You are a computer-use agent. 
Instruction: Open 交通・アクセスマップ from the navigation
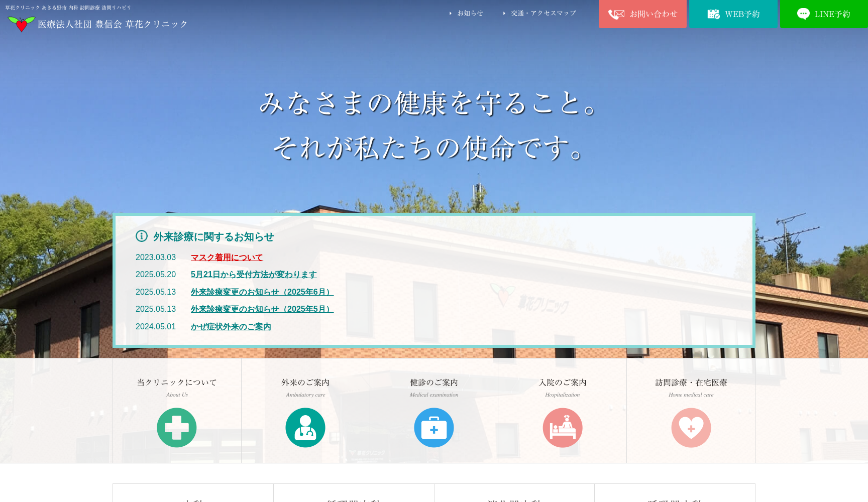click(543, 14)
